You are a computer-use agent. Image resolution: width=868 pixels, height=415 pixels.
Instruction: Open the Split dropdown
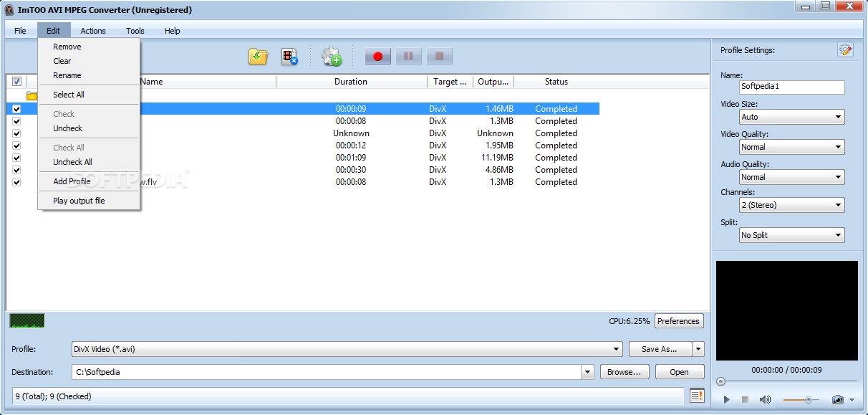coord(791,235)
